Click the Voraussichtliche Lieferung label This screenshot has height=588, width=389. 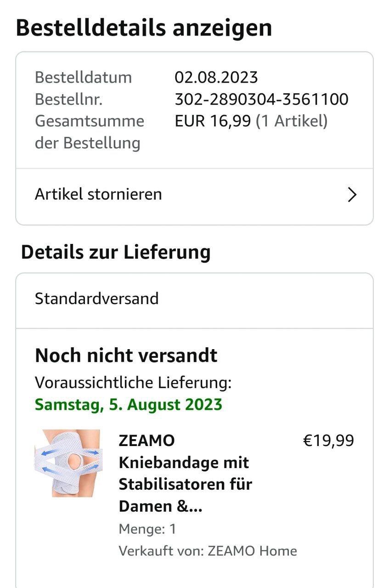pyautogui.click(x=133, y=383)
